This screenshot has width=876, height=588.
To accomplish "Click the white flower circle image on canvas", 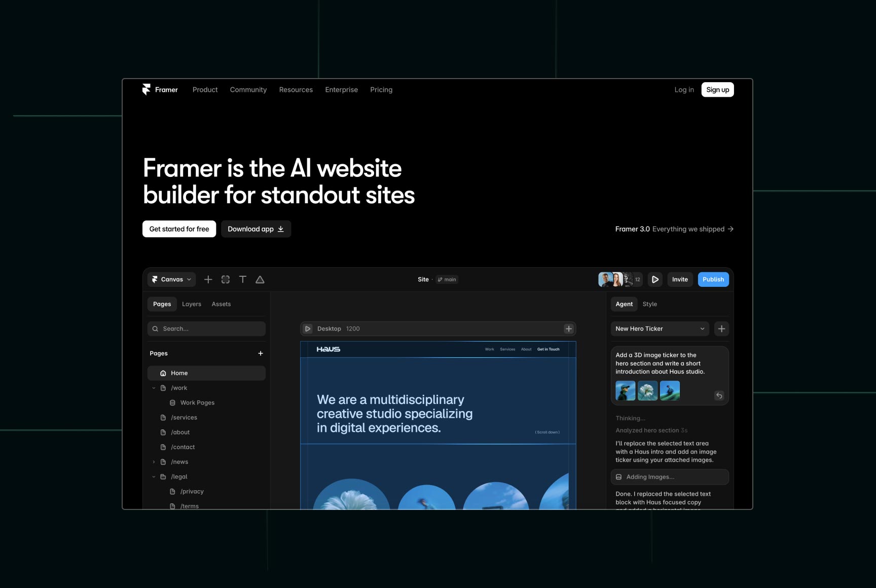I will (351, 494).
